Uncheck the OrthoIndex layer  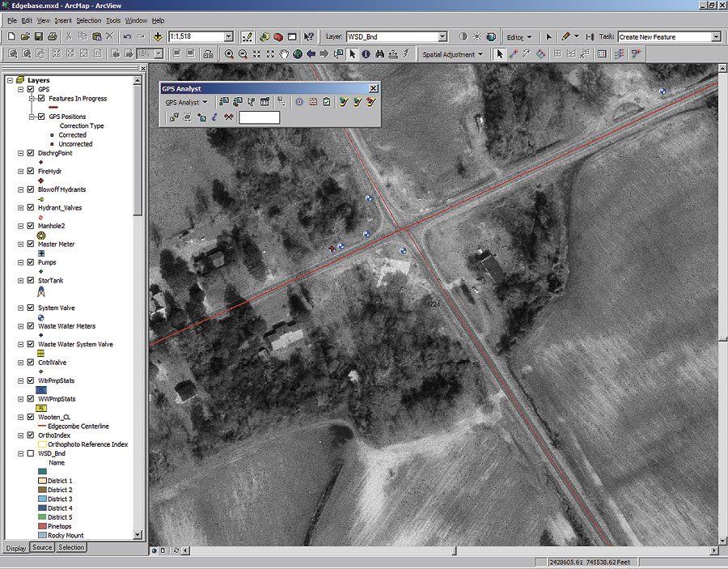pyautogui.click(x=31, y=435)
